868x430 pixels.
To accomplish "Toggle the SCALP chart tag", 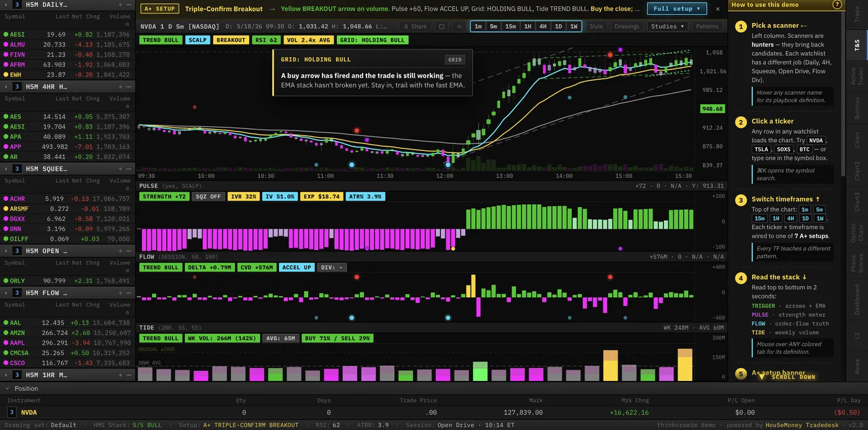I will pyautogui.click(x=198, y=40).
